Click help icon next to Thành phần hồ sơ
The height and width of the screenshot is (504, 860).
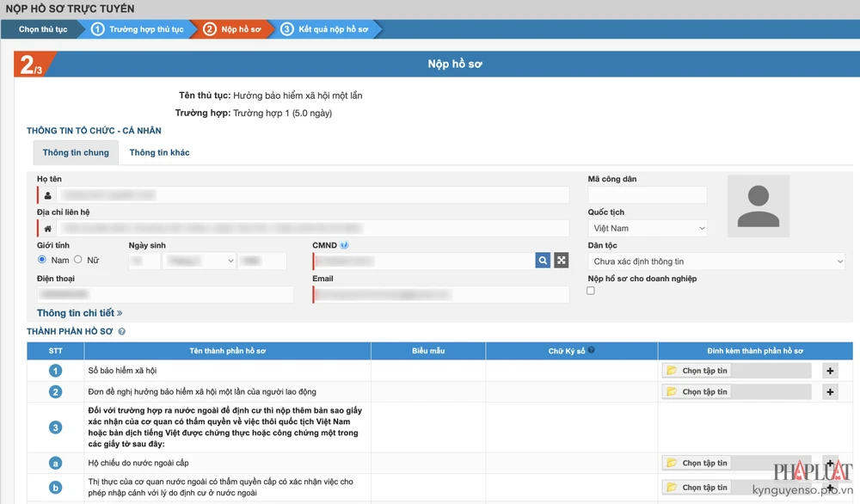click(x=121, y=331)
